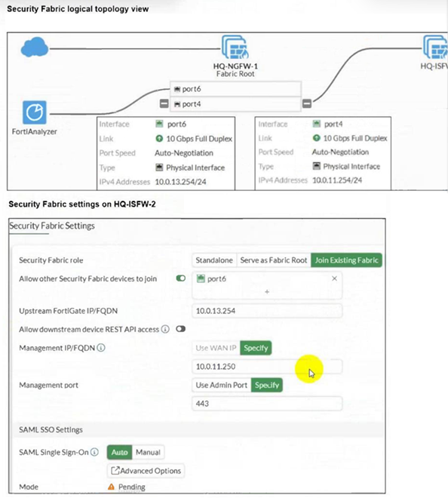Collapse the left minus expander beside port4
This screenshot has width=448, height=498.
[x=164, y=103]
